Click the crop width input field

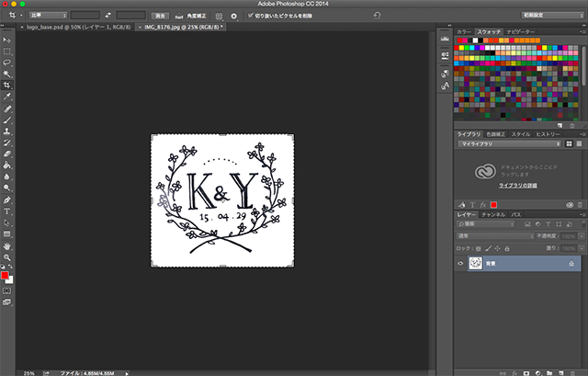click(x=85, y=16)
